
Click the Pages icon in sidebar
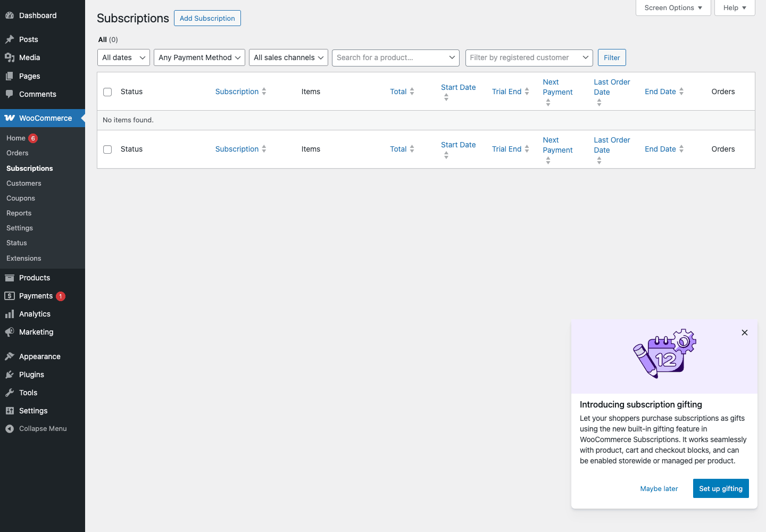[10, 76]
